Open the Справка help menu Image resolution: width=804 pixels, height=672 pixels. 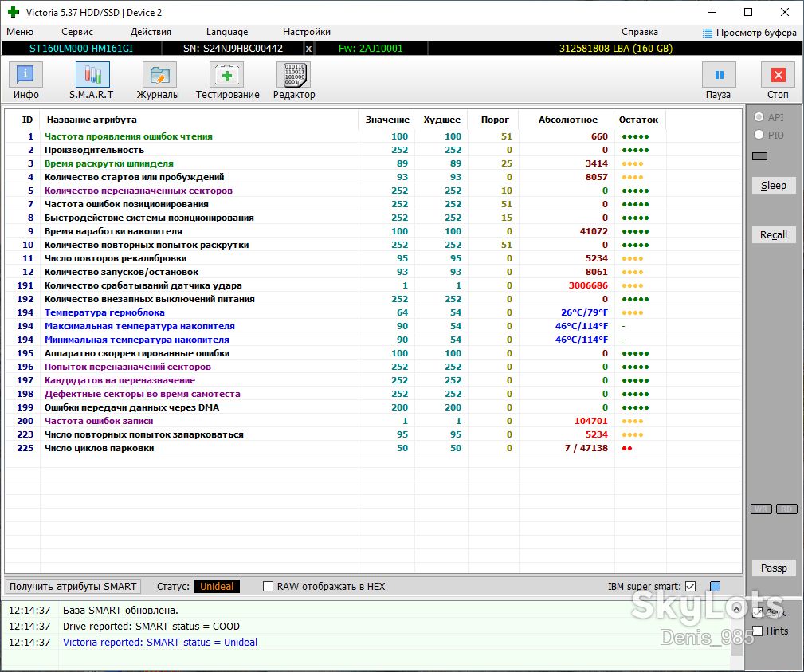pos(639,32)
